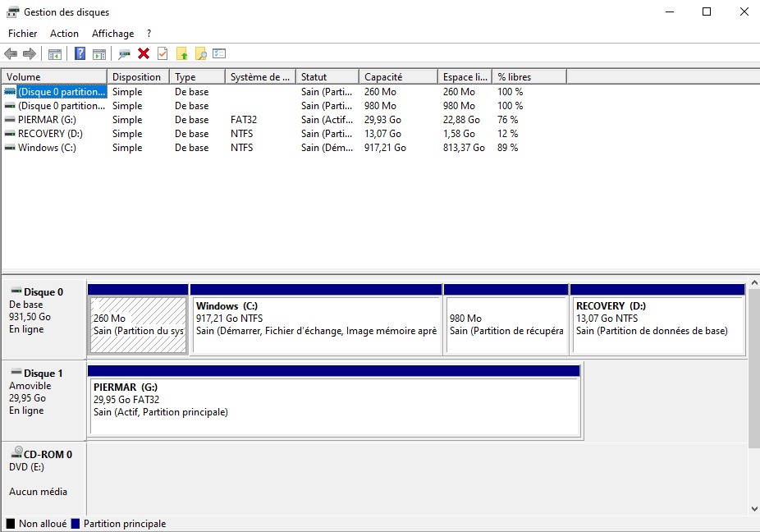Select the 980 Mo recovery partition block
760x532 pixels.
click(x=506, y=319)
